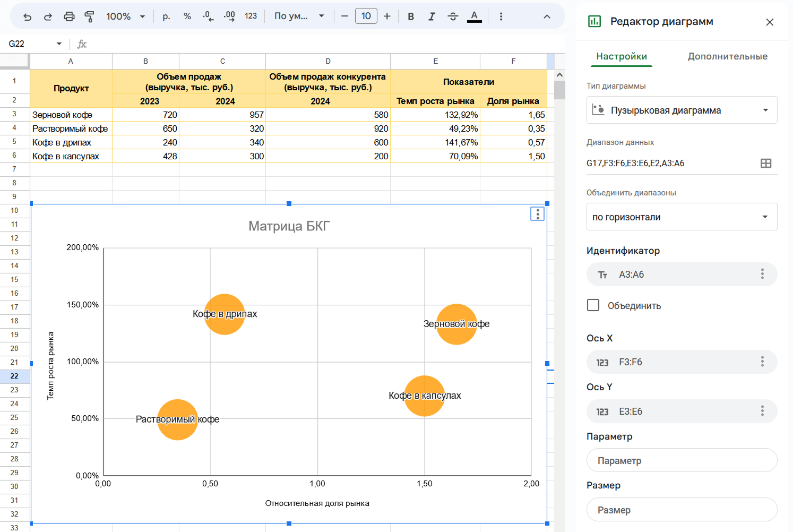This screenshot has width=793, height=532.
Task: Toggle strikethrough formatting
Action: point(453,16)
